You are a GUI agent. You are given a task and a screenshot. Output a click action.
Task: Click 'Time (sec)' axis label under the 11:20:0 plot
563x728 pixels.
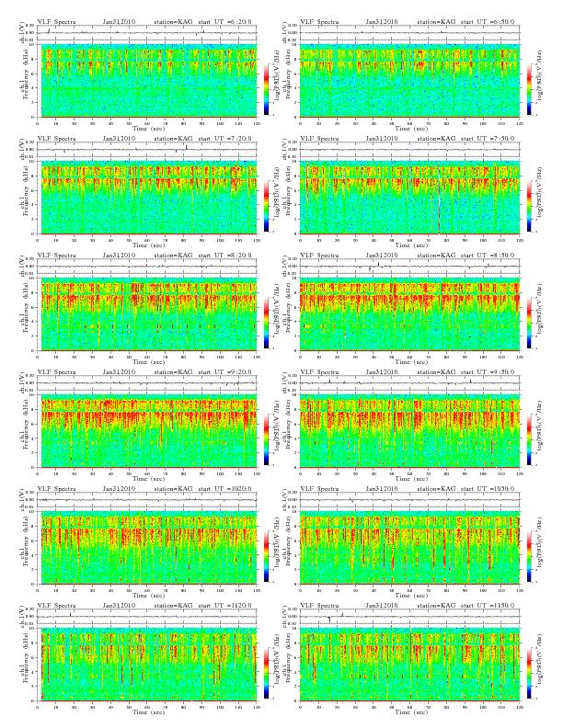148,711
